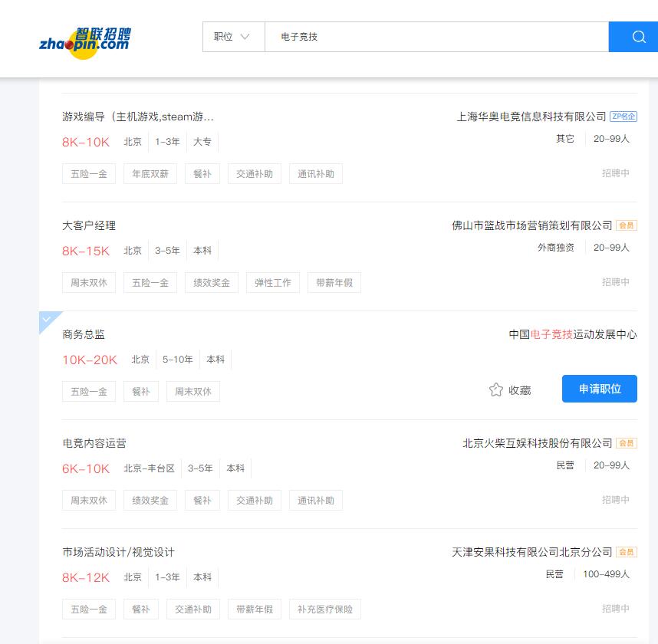Open the 职位 search type dropdown
This screenshot has height=644, width=658.
232,37
